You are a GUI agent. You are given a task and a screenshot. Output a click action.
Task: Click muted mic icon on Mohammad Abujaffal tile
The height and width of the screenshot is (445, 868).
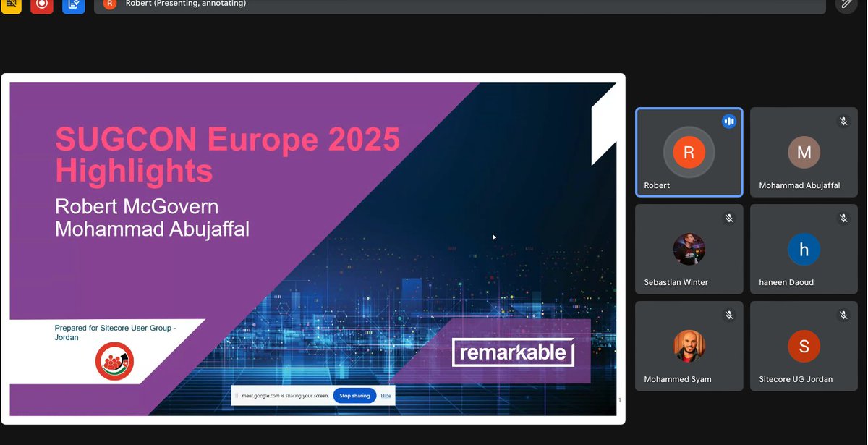tap(843, 122)
